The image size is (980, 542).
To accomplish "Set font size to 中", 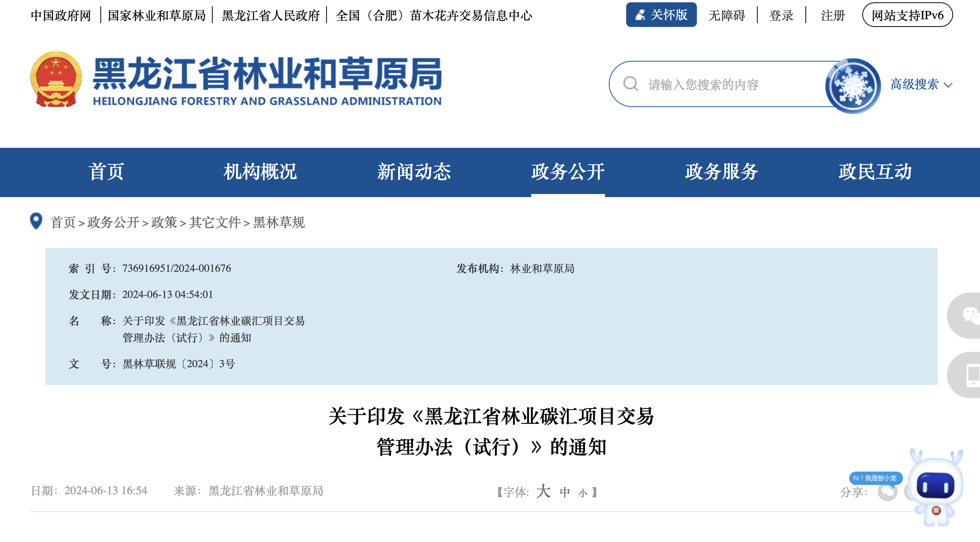I will coord(565,492).
